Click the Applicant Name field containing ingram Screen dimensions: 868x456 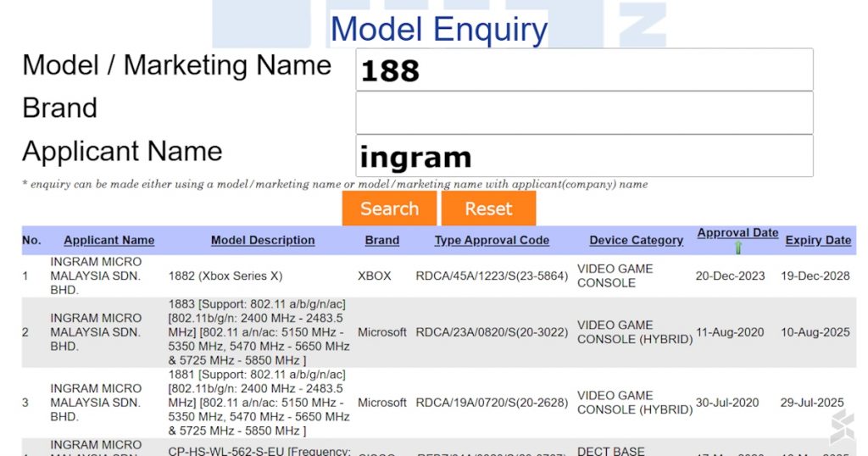click(584, 156)
